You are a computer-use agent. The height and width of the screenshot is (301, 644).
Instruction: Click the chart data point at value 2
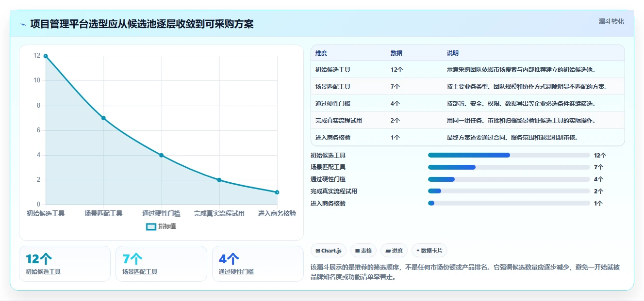point(219,180)
